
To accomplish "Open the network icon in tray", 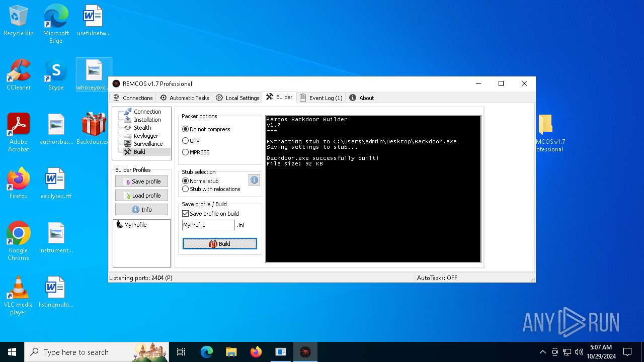I will point(567,352).
